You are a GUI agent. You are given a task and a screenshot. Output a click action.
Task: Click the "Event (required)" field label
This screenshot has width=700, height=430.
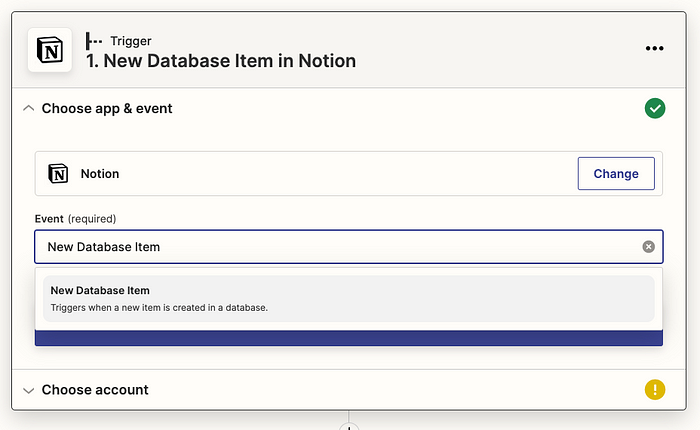click(x=75, y=219)
